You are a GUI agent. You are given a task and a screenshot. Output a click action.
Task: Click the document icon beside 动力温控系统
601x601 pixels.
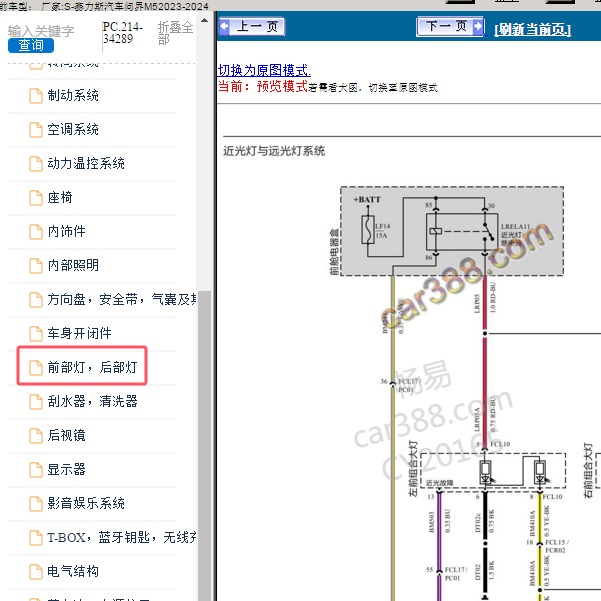(x=36, y=164)
